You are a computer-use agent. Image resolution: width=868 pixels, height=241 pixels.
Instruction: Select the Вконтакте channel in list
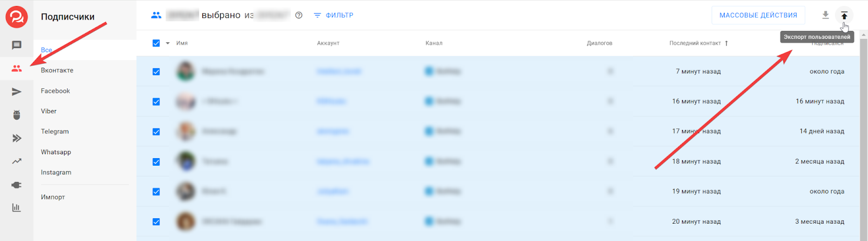click(57, 70)
